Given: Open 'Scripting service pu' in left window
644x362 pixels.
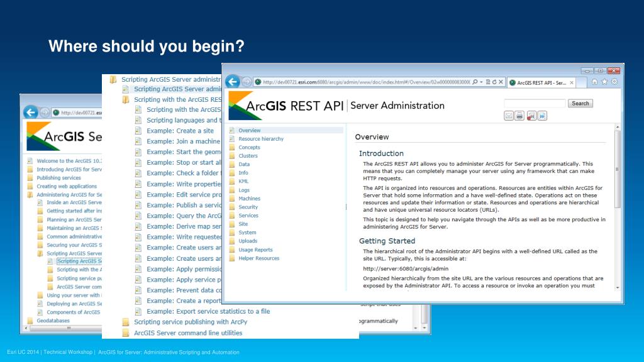Looking at the screenshot, I should pos(79,278).
